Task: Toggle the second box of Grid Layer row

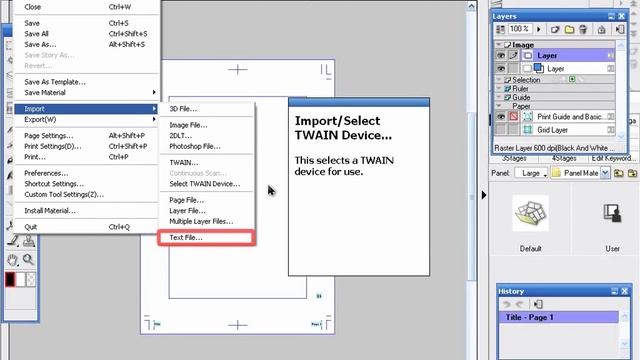Action: 513,130
